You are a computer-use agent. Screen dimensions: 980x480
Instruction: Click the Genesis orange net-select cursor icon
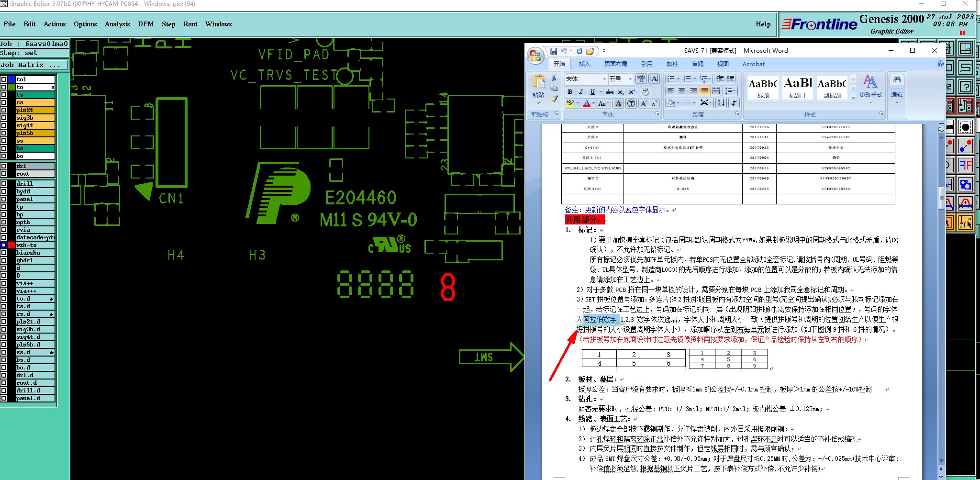click(966, 223)
